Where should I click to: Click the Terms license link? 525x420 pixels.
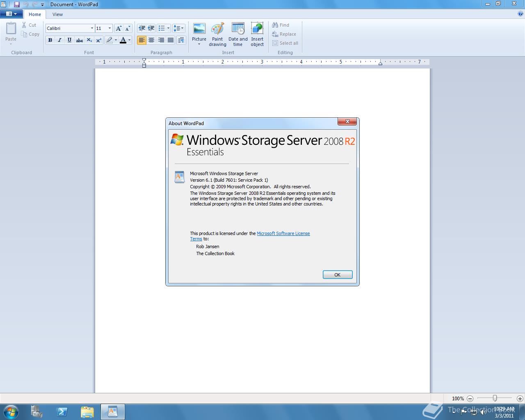[196, 239]
